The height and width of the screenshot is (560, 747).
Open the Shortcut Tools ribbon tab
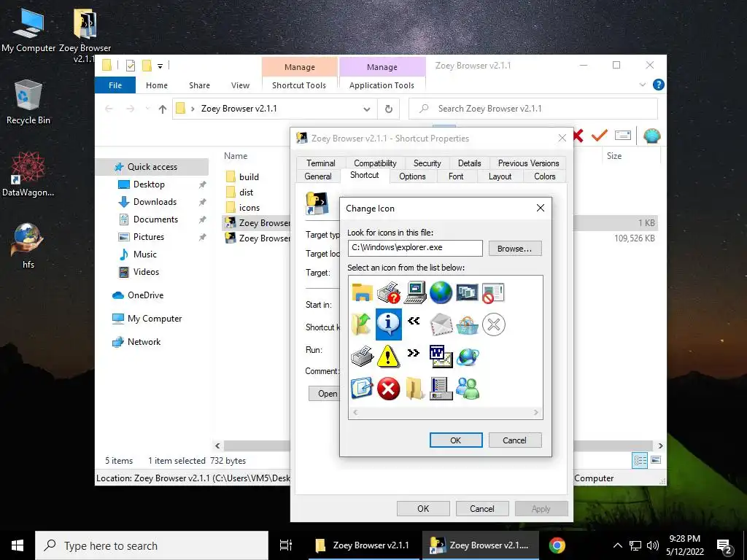tap(299, 85)
